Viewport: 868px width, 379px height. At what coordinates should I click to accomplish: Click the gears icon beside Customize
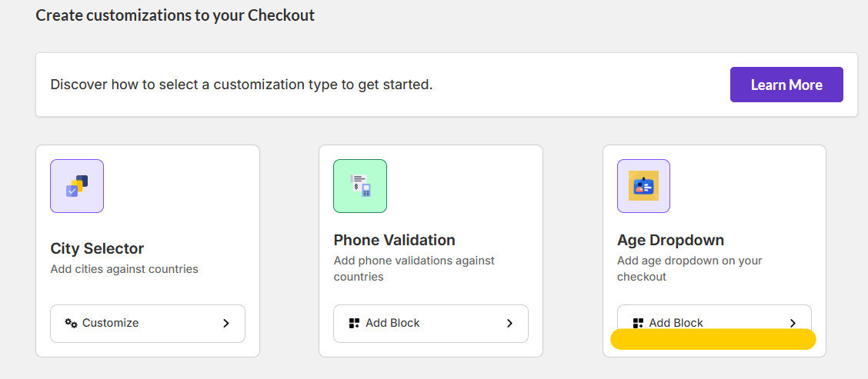[71, 323]
